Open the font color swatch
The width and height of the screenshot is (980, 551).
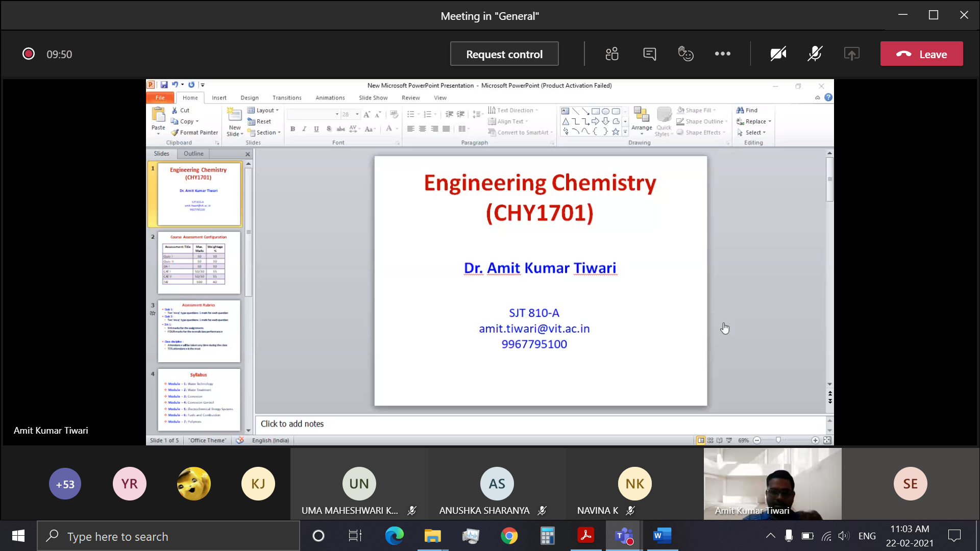point(389,129)
